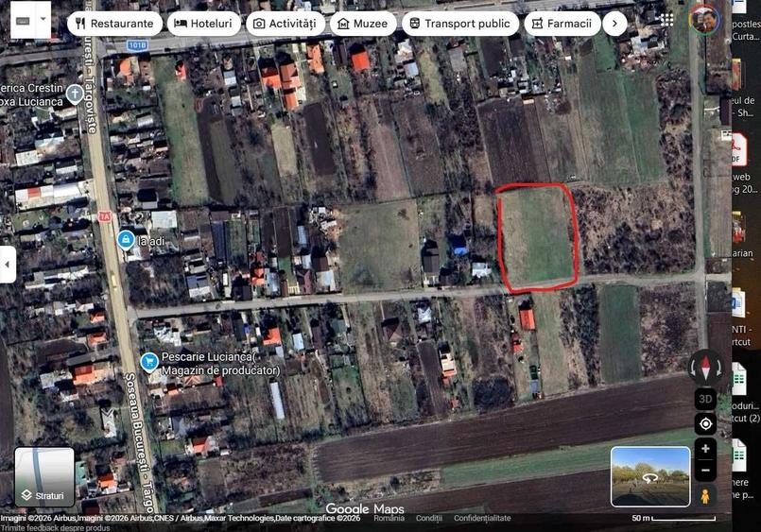761x532 pixels.
Task: Open the Google apps grid
Action: (x=666, y=20)
